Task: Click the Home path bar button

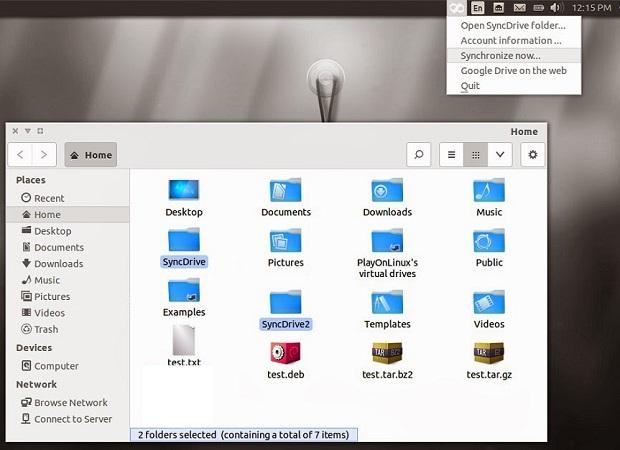Action: point(91,155)
